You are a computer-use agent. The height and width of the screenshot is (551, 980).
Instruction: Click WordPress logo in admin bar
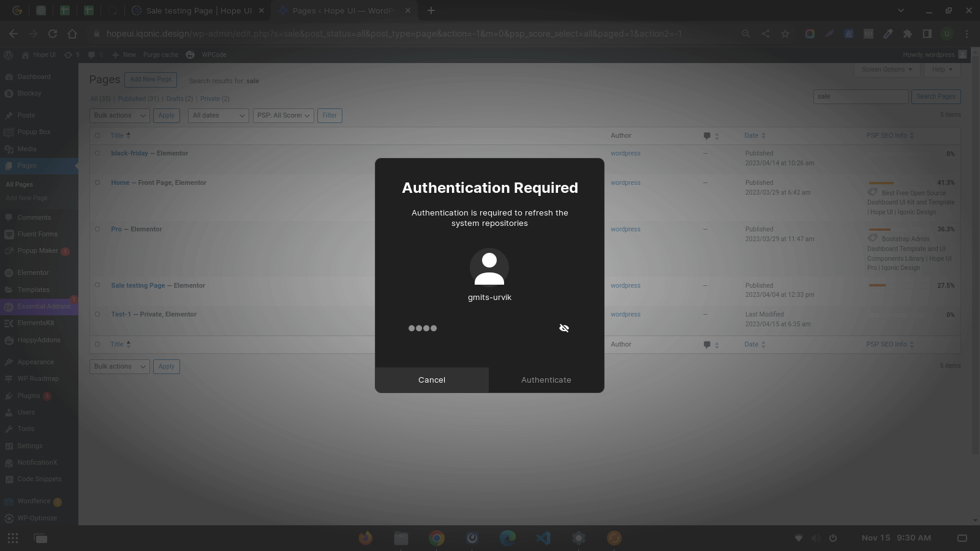pyautogui.click(x=9, y=54)
